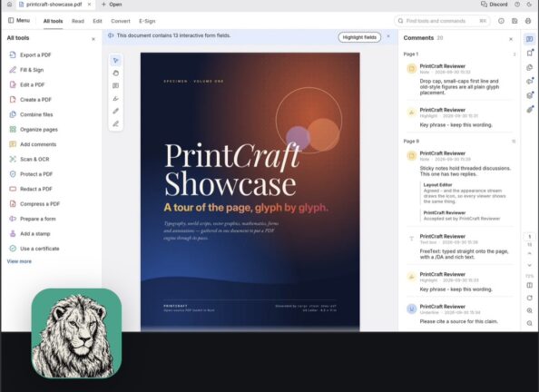This screenshot has height=392, width=539.
Task: Toggle the page display layout icon
Action: pyautogui.click(x=530, y=286)
